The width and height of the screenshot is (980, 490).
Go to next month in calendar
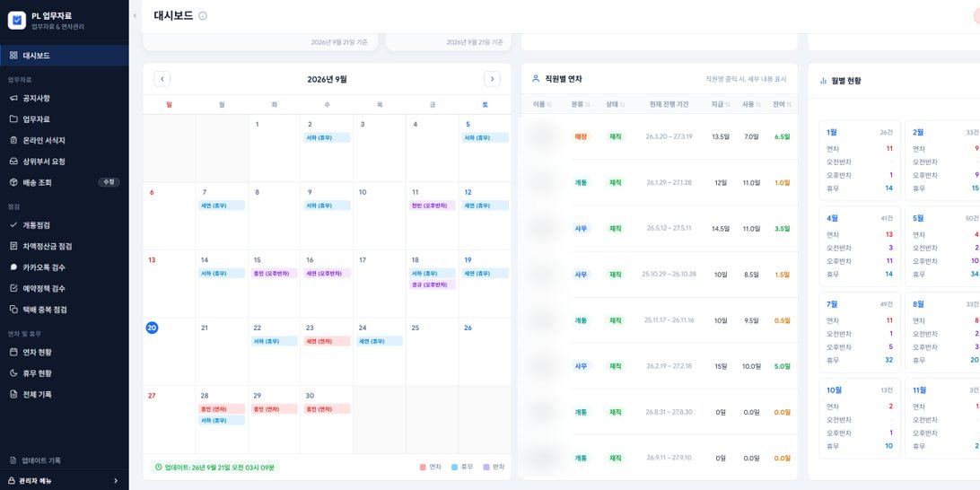point(492,79)
